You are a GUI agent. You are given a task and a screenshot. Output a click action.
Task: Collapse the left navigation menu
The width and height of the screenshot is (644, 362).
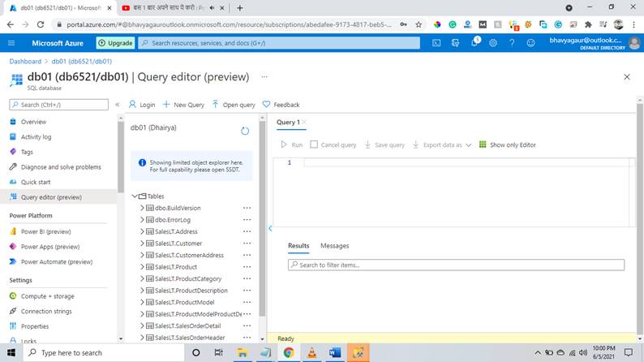pos(118,105)
